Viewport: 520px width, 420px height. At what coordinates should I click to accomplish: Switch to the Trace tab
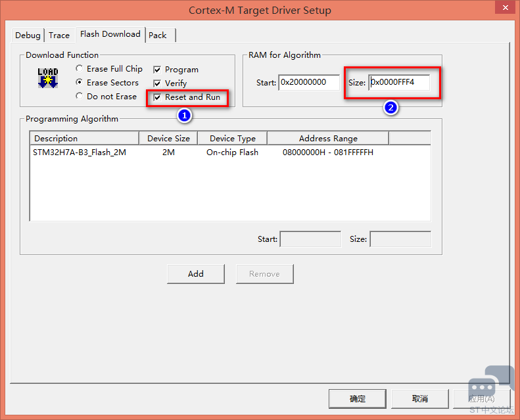(59, 35)
